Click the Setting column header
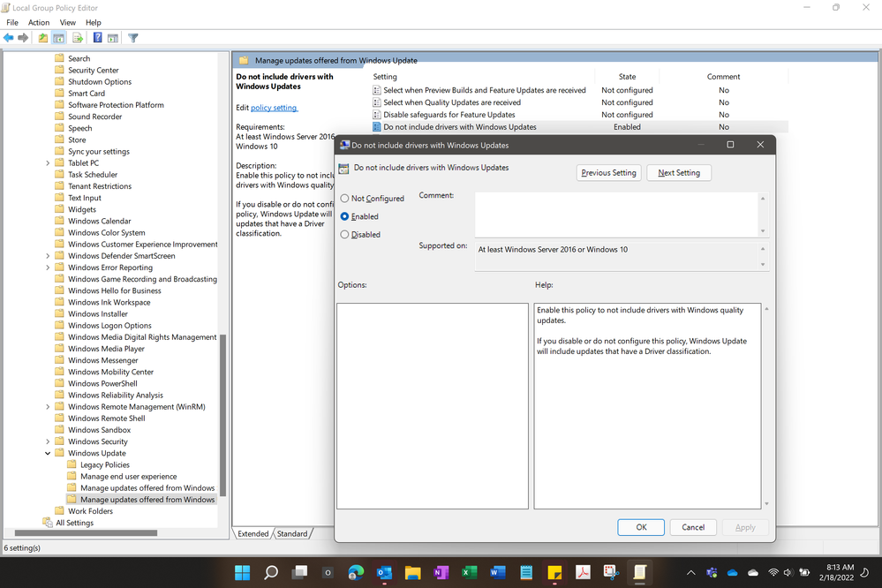882x588 pixels. click(385, 77)
